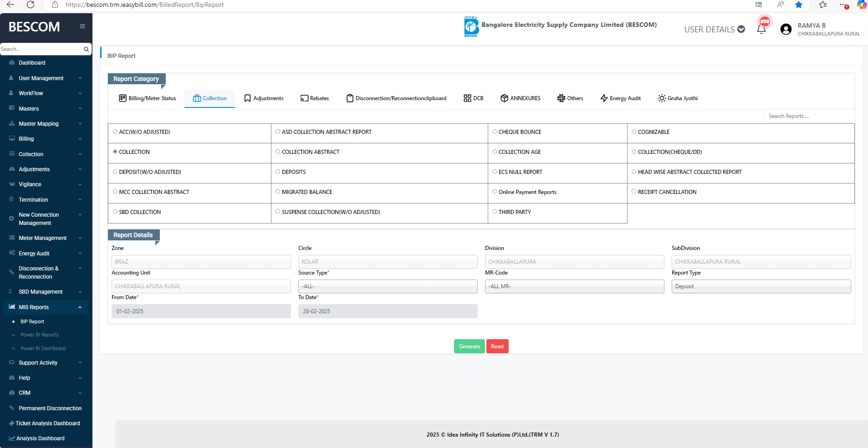Expand the Vigilance sidebar menu

[x=46, y=184]
